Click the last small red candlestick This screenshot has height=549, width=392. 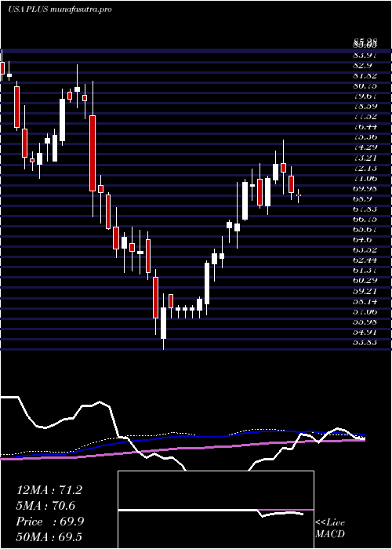click(299, 195)
